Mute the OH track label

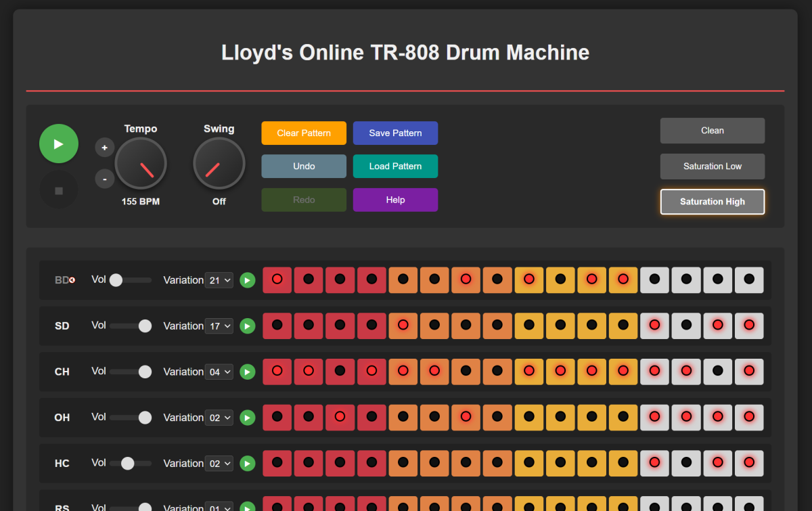[x=62, y=418]
